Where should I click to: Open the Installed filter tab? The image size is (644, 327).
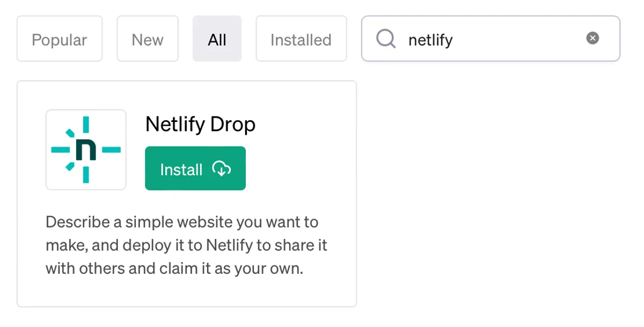click(x=301, y=39)
